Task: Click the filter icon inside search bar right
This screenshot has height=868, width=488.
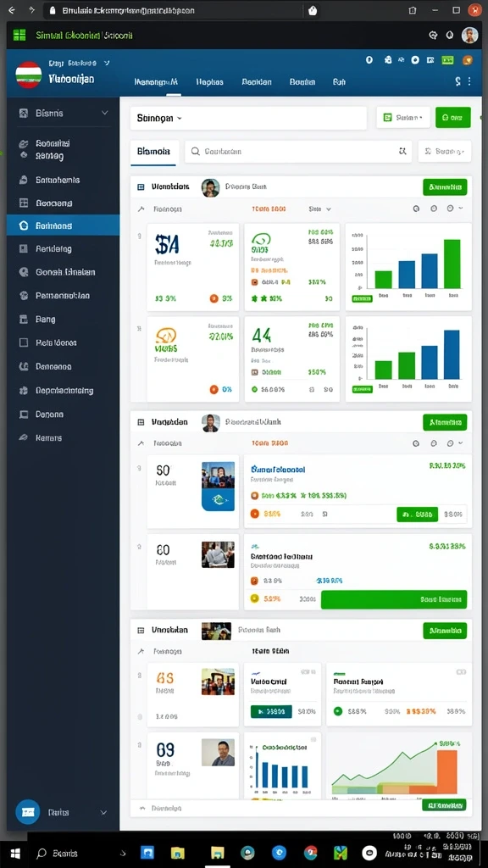Action: click(402, 151)
